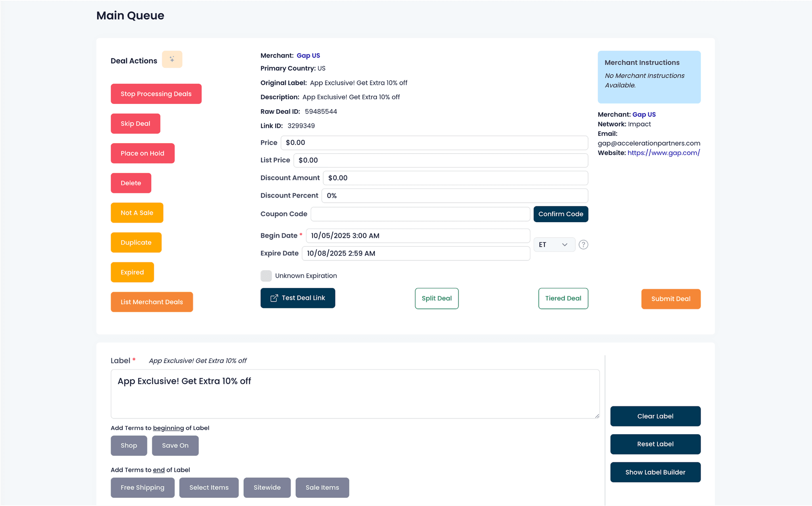
Task: Append 'Sale Items' to label
Action: 322,488
